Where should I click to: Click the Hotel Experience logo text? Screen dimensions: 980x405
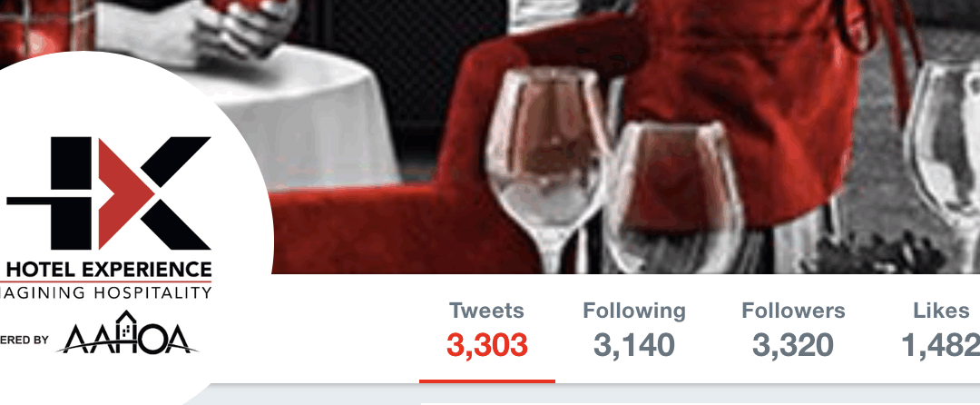(108, 270)
